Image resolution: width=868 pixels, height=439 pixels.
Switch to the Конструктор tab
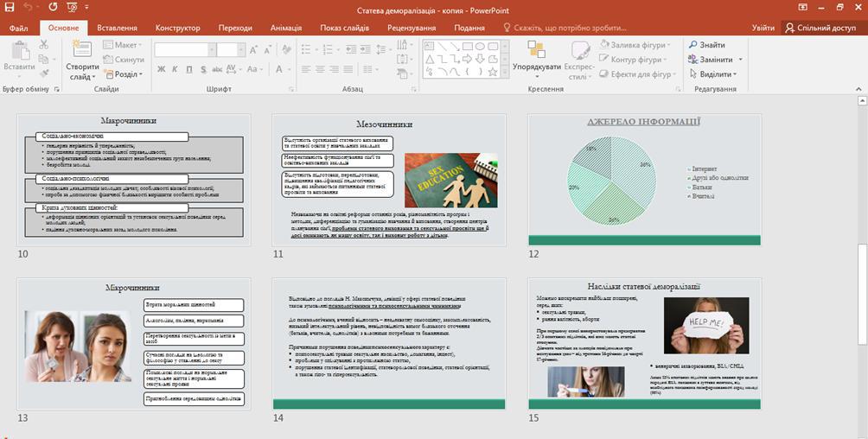tap(178, 28)
